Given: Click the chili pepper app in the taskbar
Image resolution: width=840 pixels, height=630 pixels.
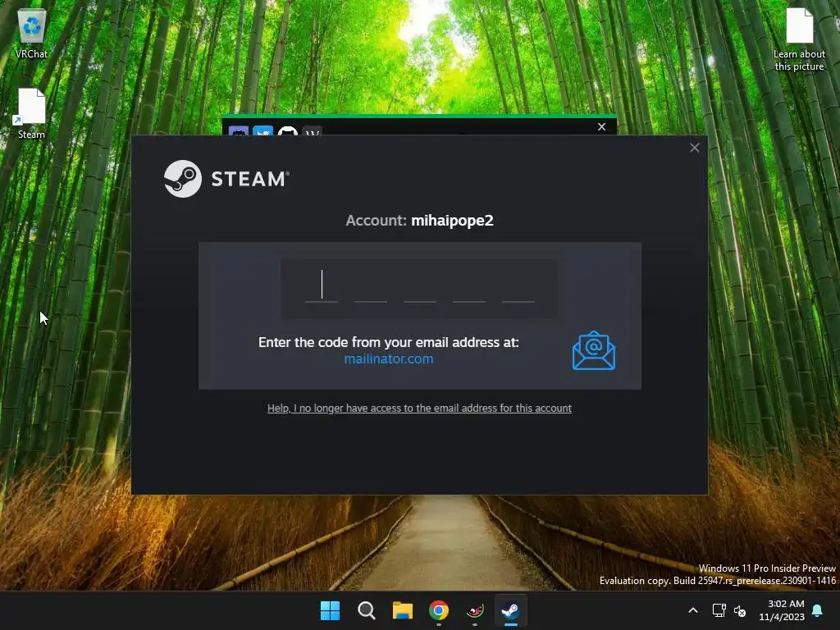Looking at the screenshot, I should pos(475,610).
